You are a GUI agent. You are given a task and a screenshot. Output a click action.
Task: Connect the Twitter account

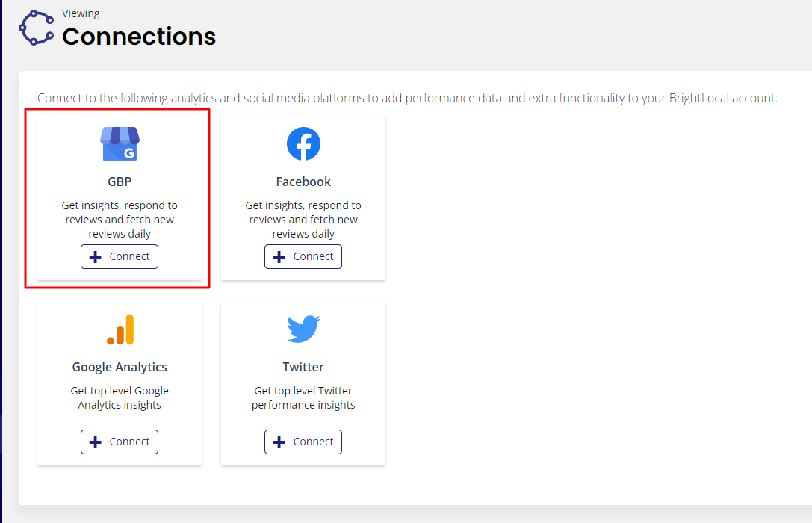(303, 442)
